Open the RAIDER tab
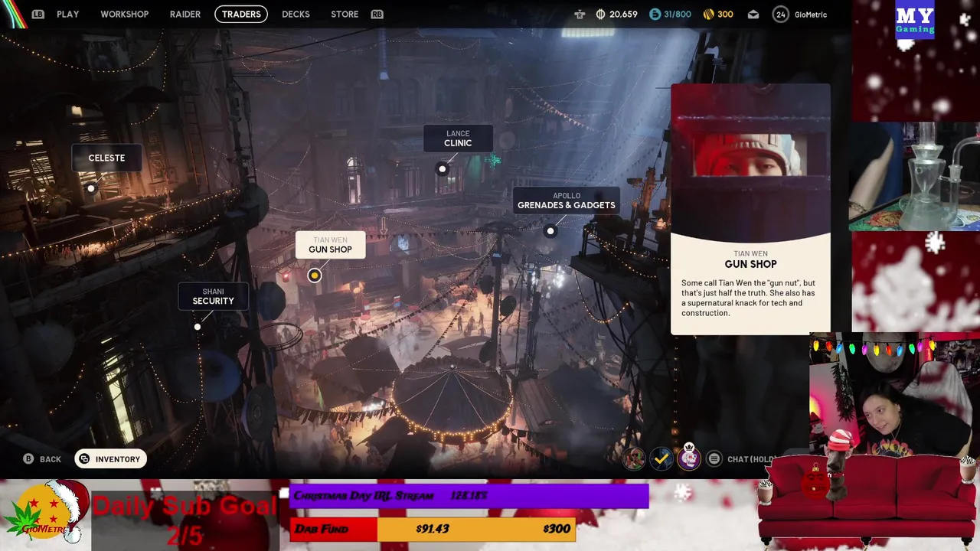 click(x=185, y=14)
